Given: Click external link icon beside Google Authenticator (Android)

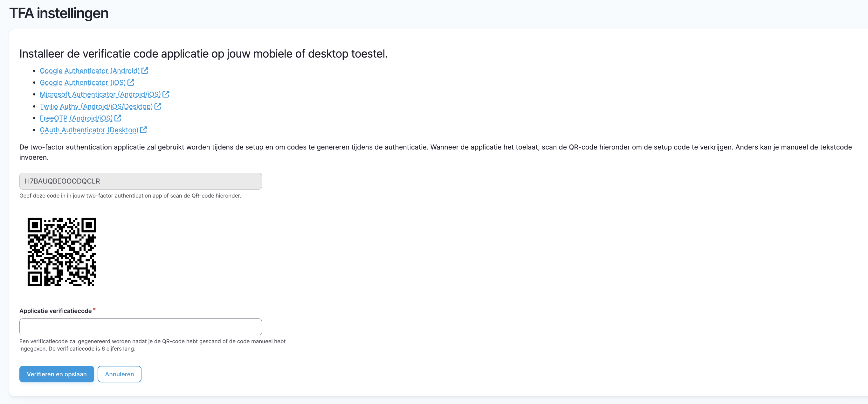Looking at the screenshot, I should click(x=145, y=71).
